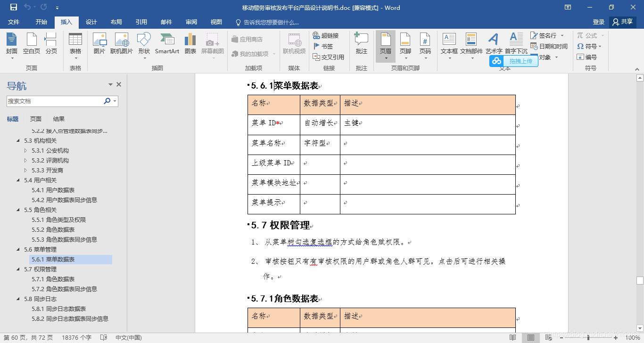The height and width of the screenshot is (343, 644).
Task: Click language indicator 中文(中国)
Action: tap(129, 337)
